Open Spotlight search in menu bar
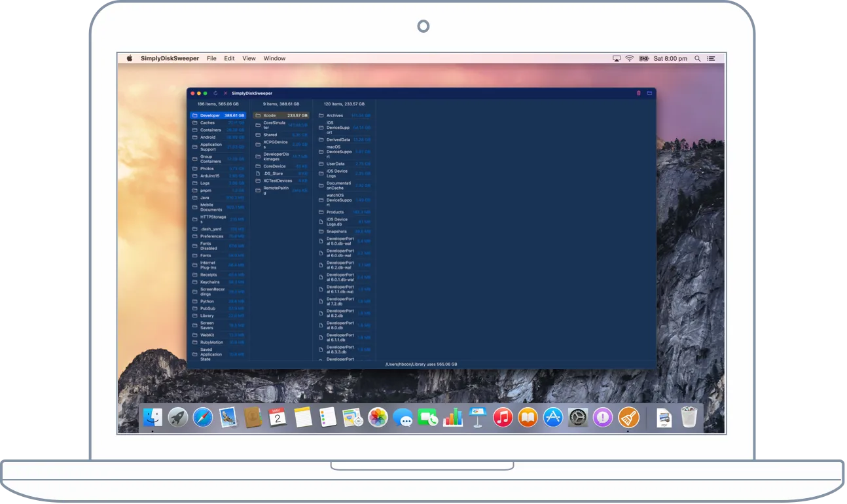This screenshot has width=847, height=504. (697, 58)
